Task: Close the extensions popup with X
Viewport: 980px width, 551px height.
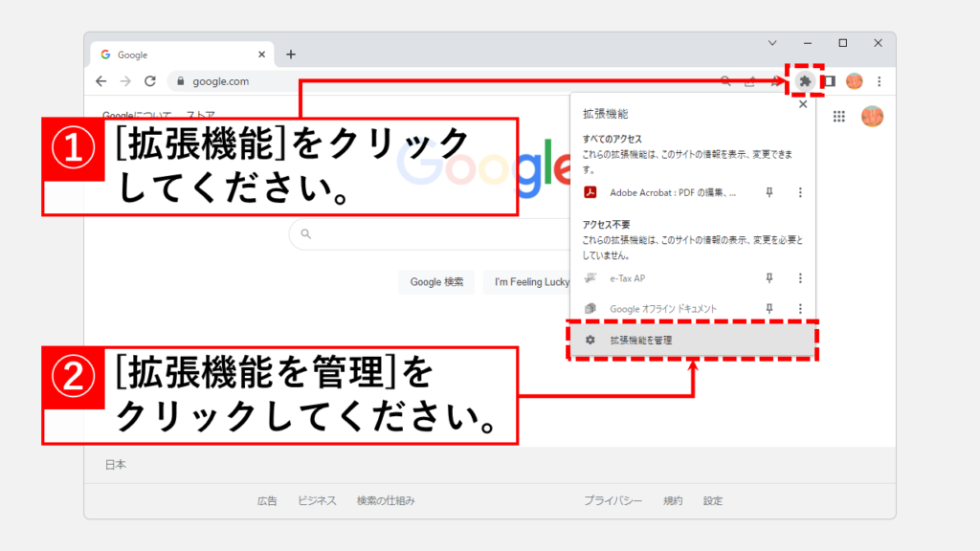Action: coord(803,104)
